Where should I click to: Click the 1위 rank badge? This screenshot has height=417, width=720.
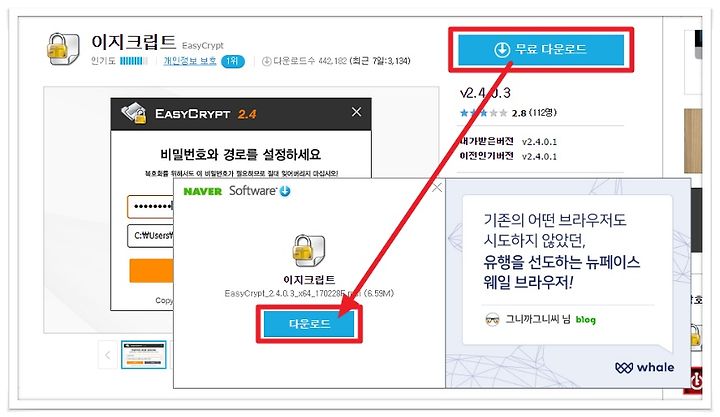point(233,61)
